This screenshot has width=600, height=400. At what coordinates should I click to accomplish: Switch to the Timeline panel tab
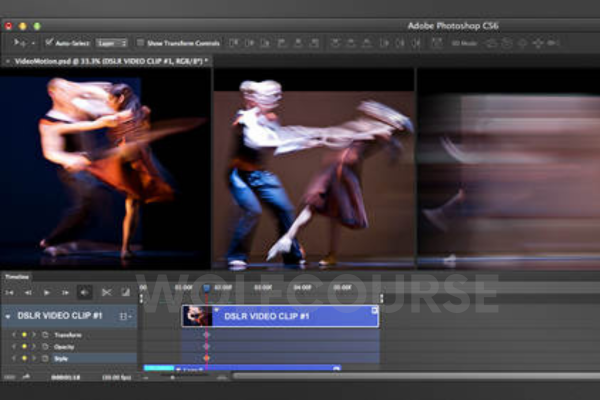pos(17,276)
